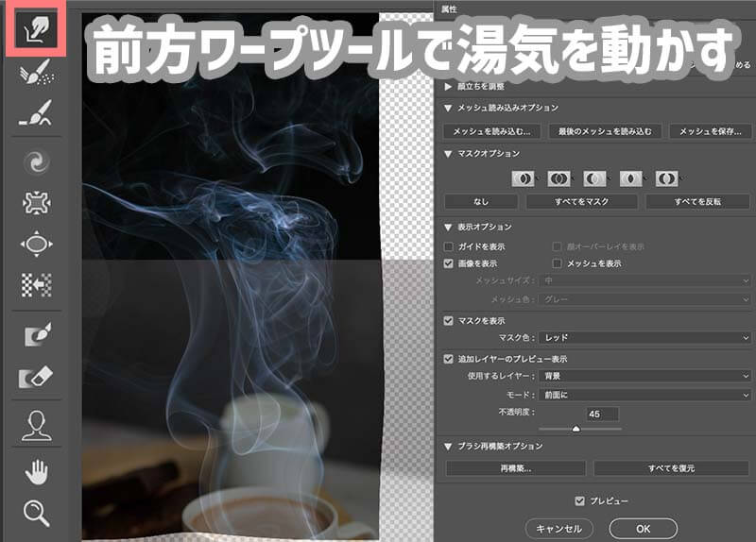
Task: Click すべてを復元 button
Action: click(x=671, y=468)
